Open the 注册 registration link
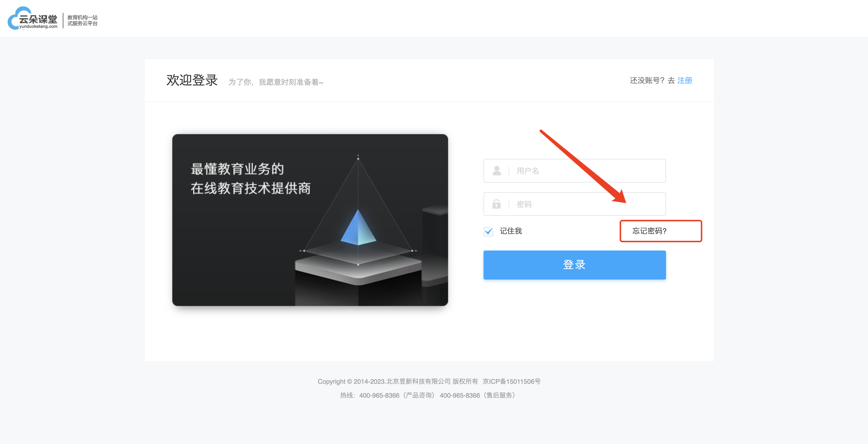 coord(684,81)
